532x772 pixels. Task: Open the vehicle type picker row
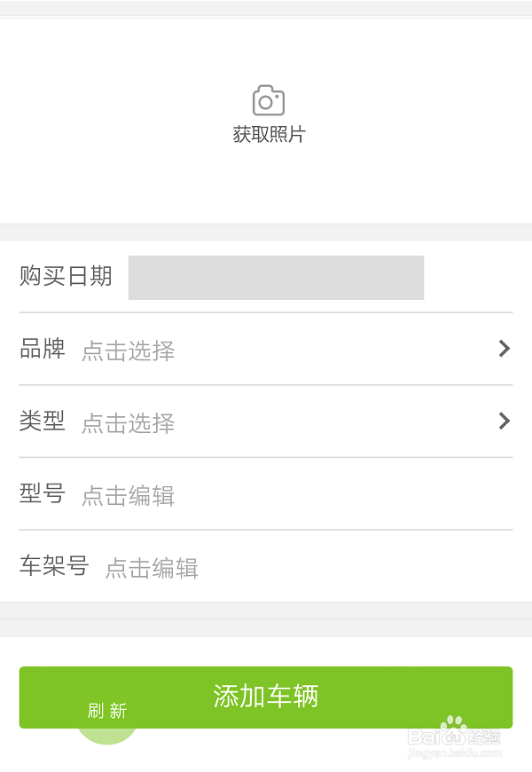click(x=266, y=421)
